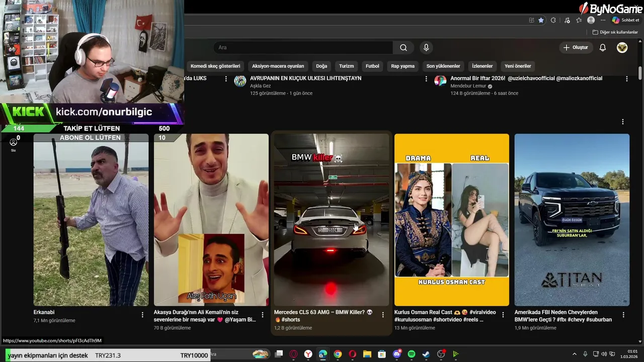Screen dimensions: 644x362
Task: Focus the YouTube Ara search field
Action: pyautogui.click(x=304, y=48)
